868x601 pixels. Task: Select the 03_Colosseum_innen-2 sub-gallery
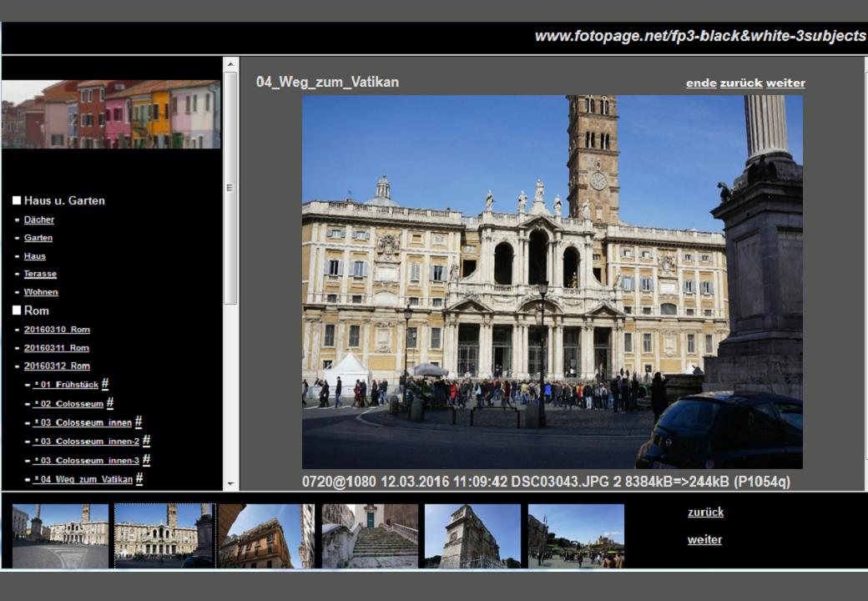tap(86, 441)
